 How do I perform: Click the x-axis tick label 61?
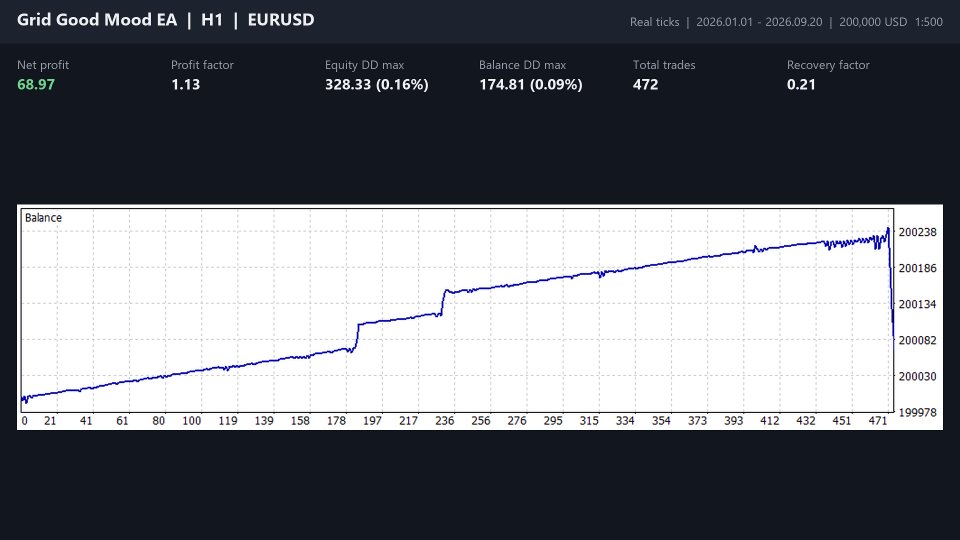(x=122, y=421)
